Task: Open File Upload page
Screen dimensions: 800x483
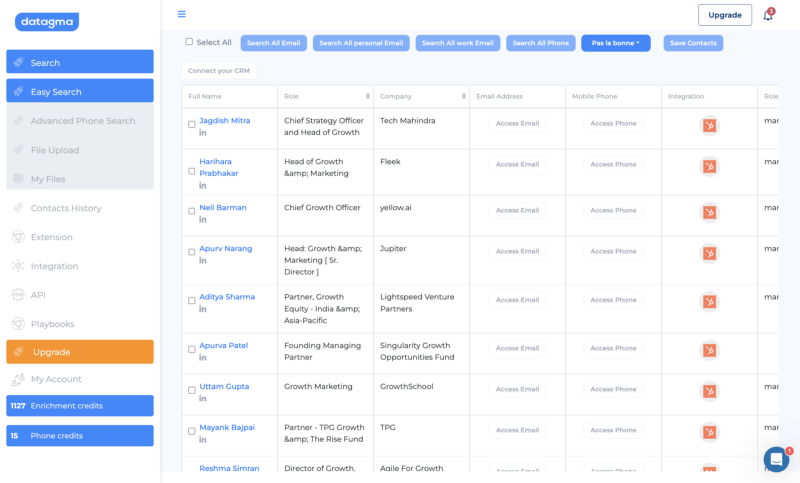Action: [x=80, y=150]
